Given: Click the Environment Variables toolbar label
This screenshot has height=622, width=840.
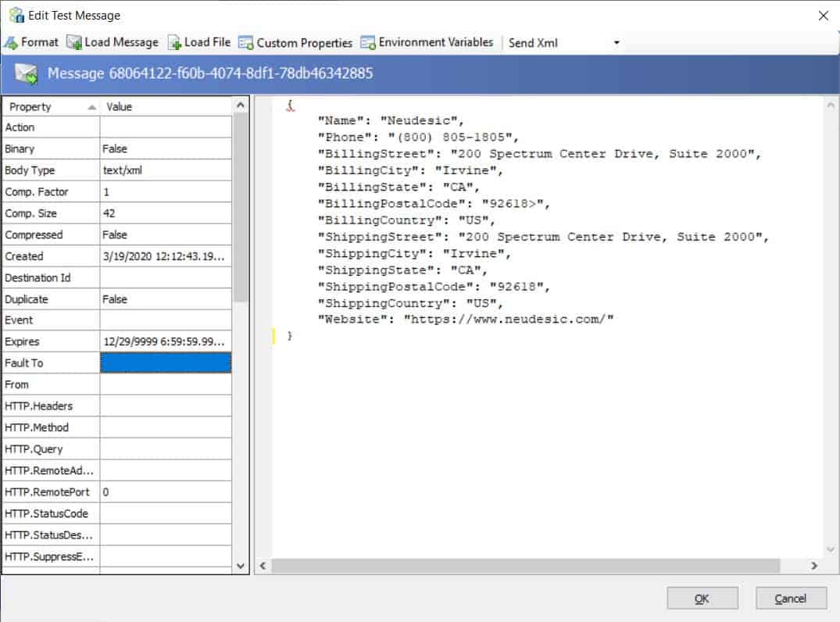Looking at the screenshot, I should 435,42.
